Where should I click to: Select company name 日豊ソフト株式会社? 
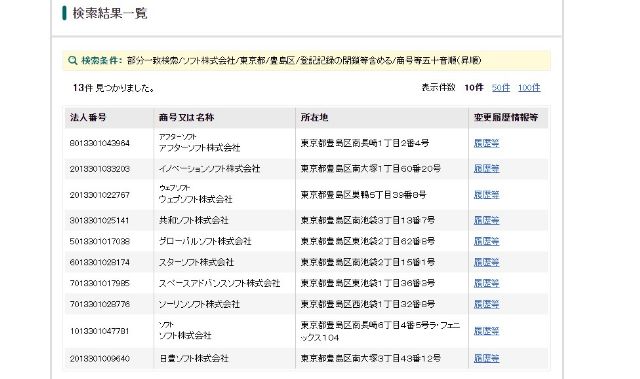(193, 359)
